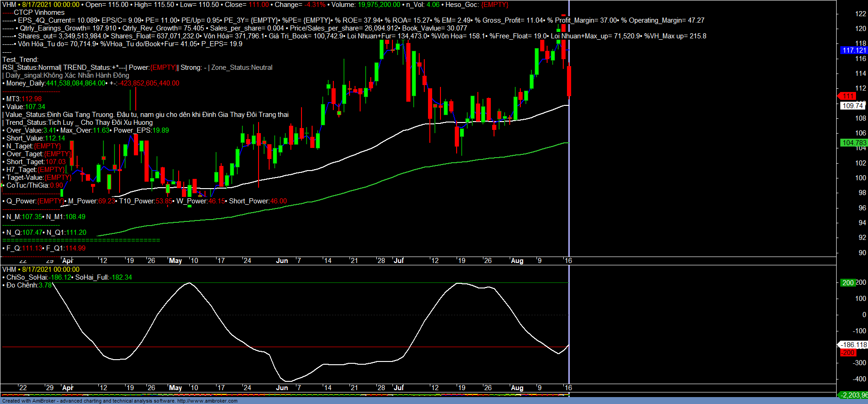Click the ChiSo_SoHai indicator title text
The width and height of the screenshot is (868, 404).
(27, 277)
